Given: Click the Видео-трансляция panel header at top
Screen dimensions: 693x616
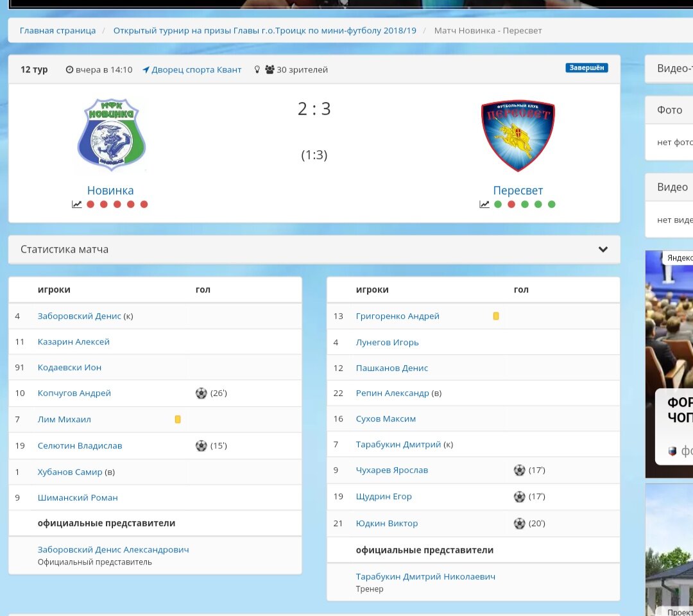Looking at the screenshot, I should pyautogui.click(x=669, y=69).
